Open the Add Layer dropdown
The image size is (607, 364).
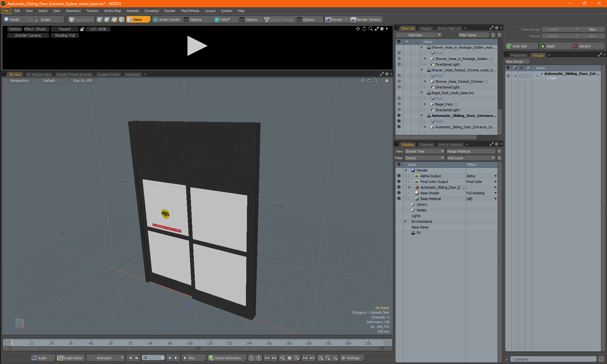[x=470, y=158]
